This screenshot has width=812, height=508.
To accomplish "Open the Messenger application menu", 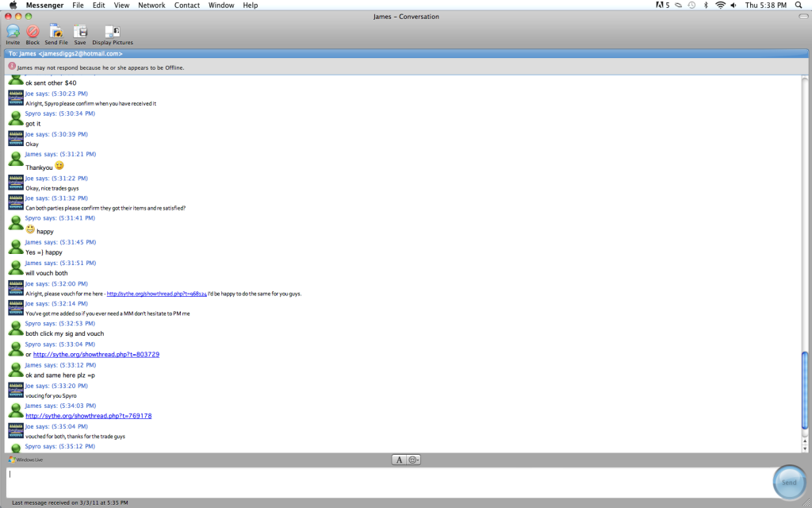I will 45,6.
